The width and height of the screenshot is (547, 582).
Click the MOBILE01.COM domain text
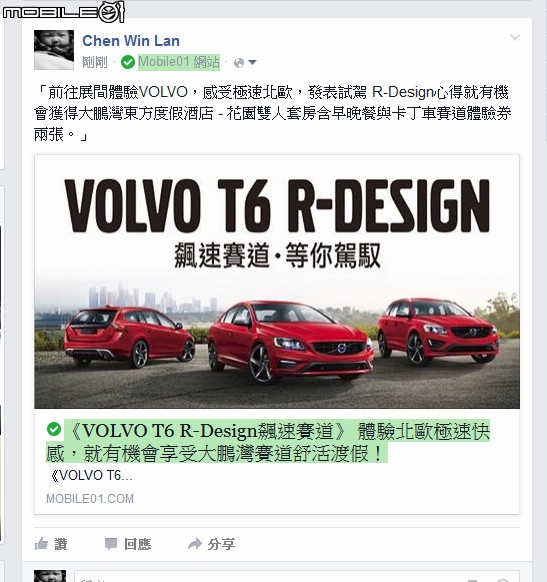[x=90, y=498]
